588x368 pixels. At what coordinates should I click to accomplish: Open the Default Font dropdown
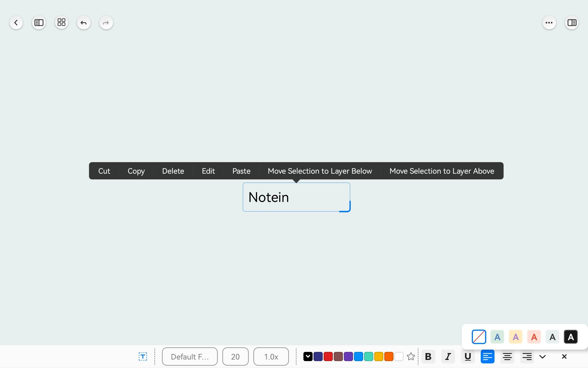pyautogui.click(x=190, y=356)
